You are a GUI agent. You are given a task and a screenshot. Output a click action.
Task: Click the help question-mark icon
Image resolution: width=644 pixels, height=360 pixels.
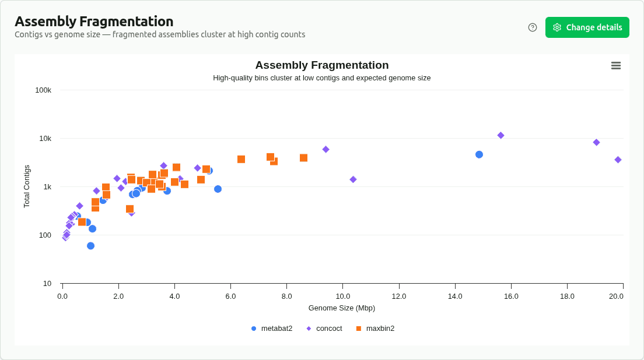click(x=532, y=27)
